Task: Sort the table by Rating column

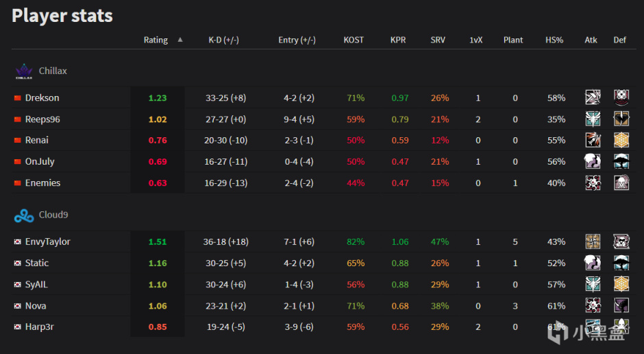Action: (156, 40)
